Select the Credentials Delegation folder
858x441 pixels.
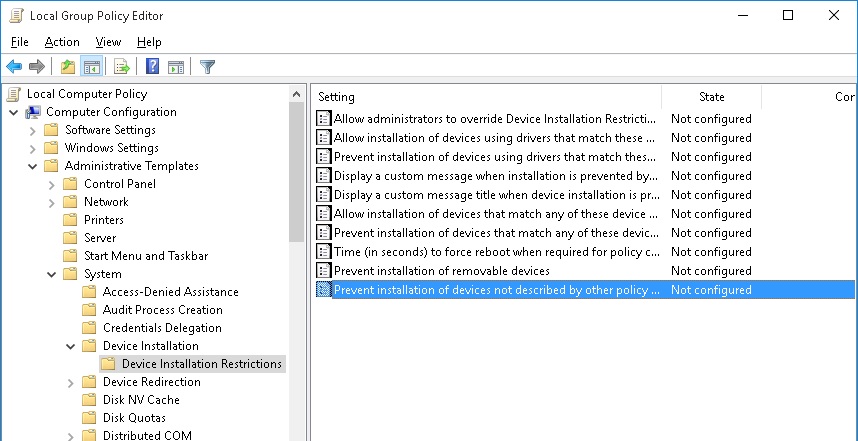click(162, 328)
